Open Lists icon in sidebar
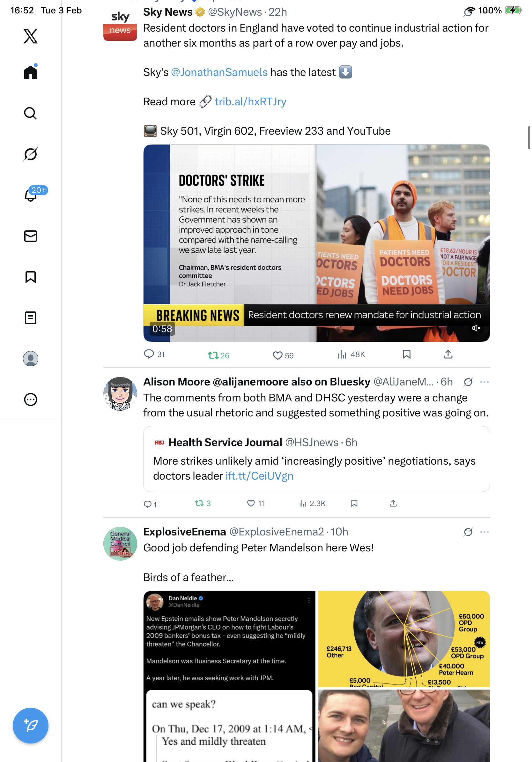The height and width of the screenshot is (762, 532). tap(31, 317)
